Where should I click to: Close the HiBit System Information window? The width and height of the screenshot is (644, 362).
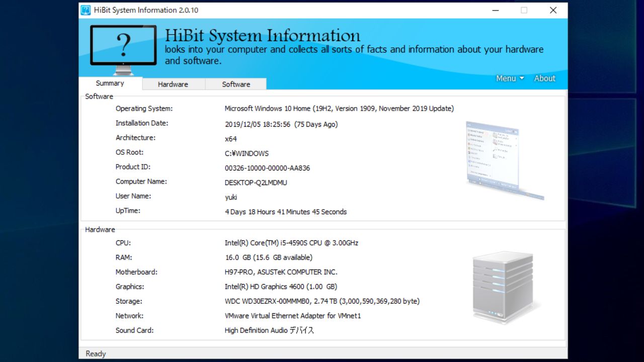pos(553,10)
